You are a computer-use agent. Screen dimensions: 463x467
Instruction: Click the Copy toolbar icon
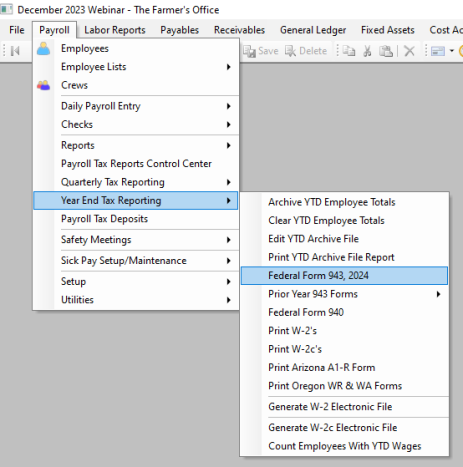pos(349,51)
